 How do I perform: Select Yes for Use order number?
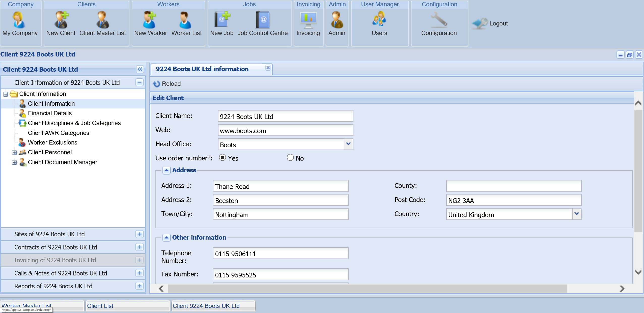pyautogui.click(x=222, y=158)
